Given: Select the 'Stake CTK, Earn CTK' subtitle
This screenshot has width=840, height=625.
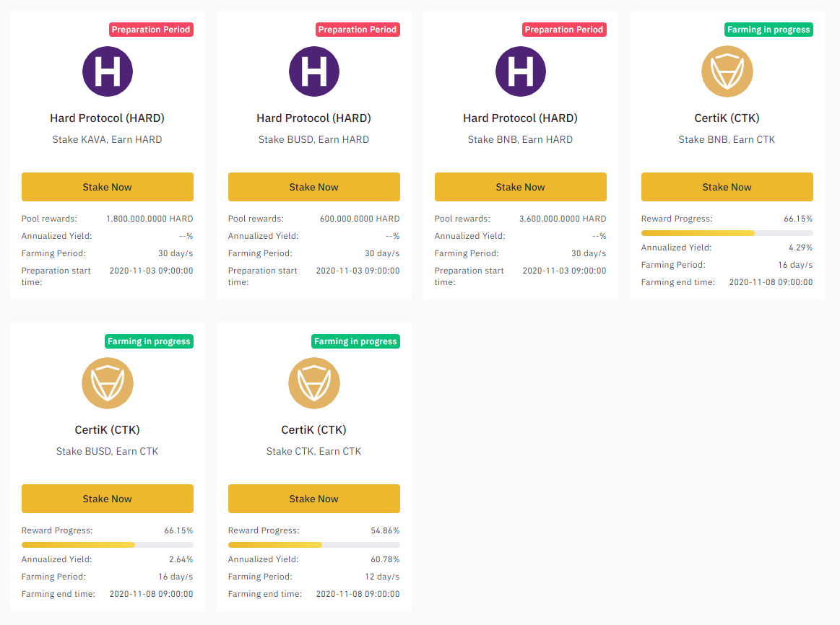Looking at the screenshot, I should (x=314, y=452).
